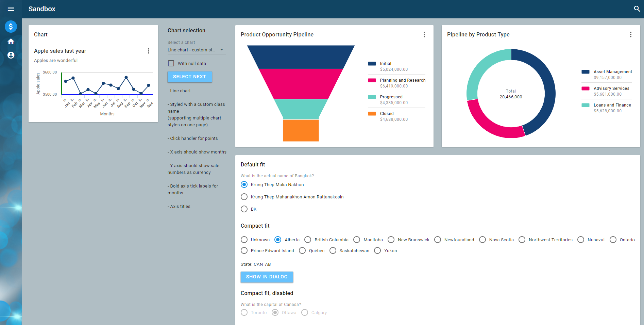Open the user account sidebar icon
This screenshot has height=325, width=644.
click(11, 55)
